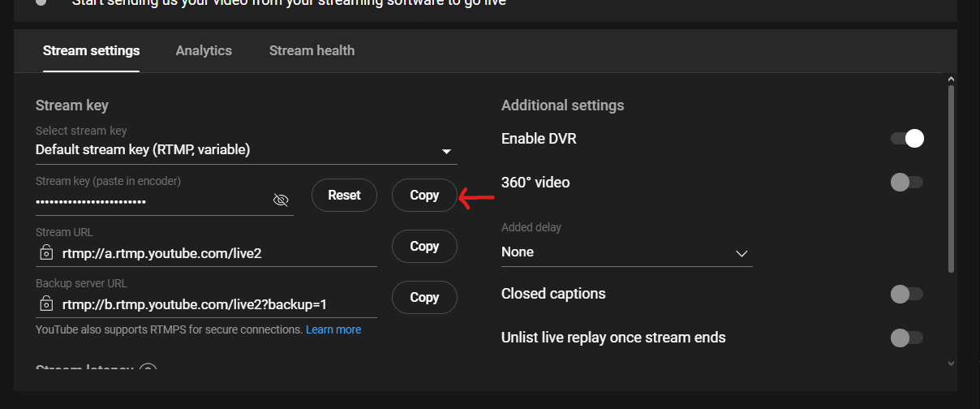This screenshot has height=409, width=980.
Task: Open the Stream health tab
Action: pos(312,50)
